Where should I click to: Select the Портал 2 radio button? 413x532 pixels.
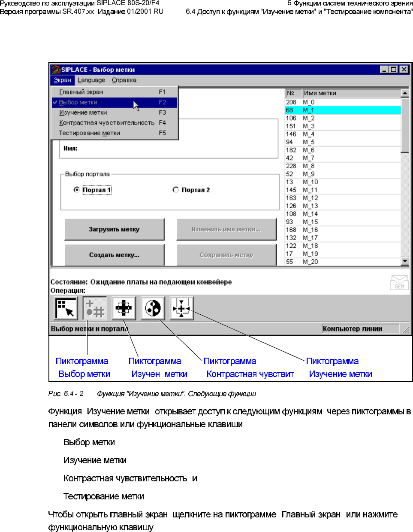[x=175, y=190]
